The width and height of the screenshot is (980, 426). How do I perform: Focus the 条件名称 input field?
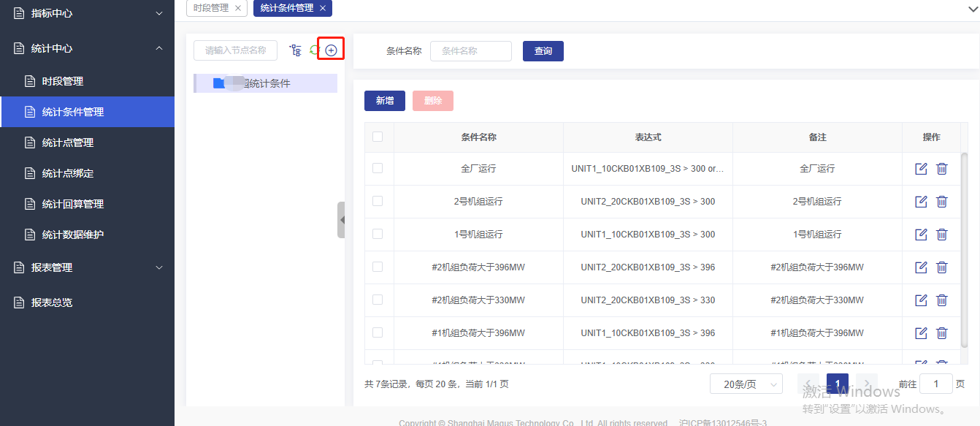click(x=470, y=51)
